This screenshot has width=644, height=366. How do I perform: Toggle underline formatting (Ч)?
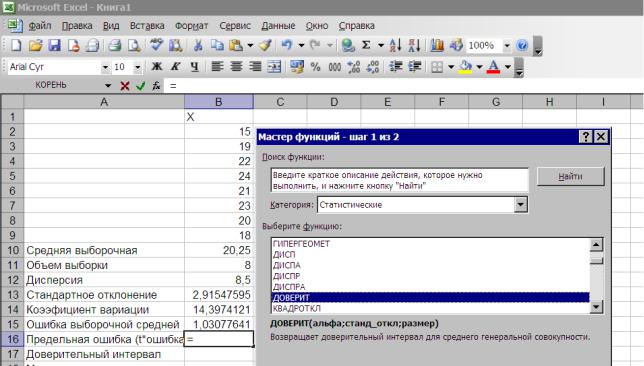click(194, 67)
